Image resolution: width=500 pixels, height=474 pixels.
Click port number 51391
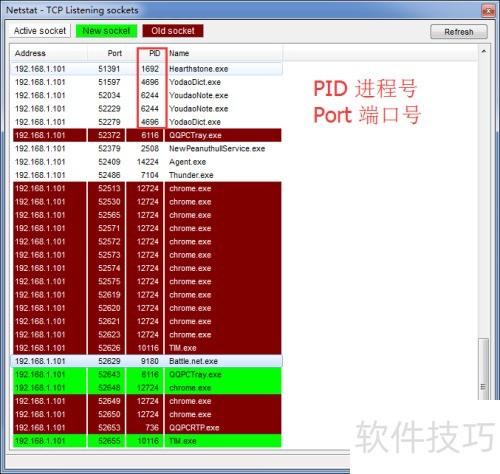pos(109,69)
